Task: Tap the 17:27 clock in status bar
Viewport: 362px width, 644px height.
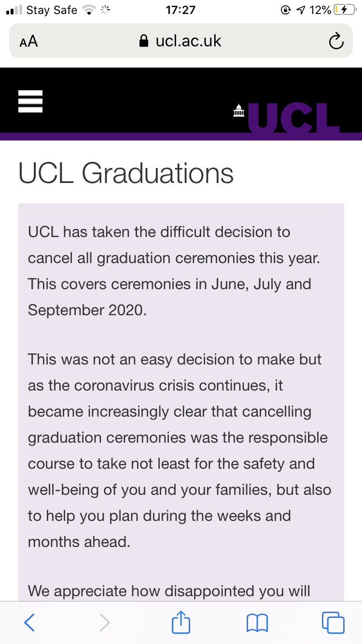Action: [x=181, y=10]
